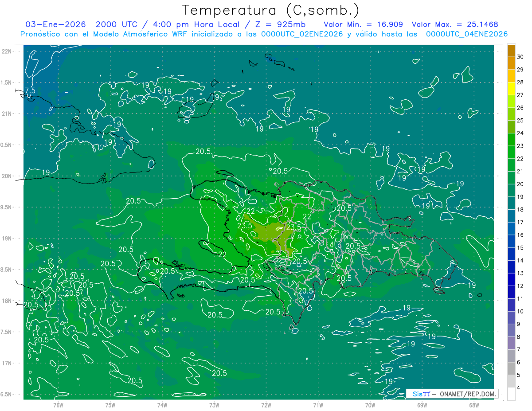Click the 76W longitude axis label
The image size is (532, 411).
[x=58, y=405]
